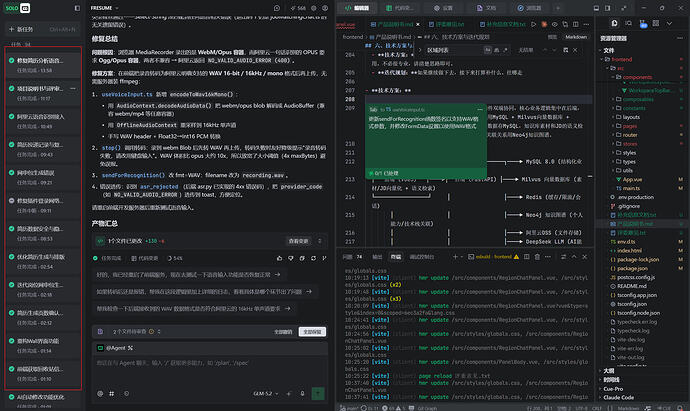Click into the Agent chat input field
Screen dimensions: 690x411
210,369
